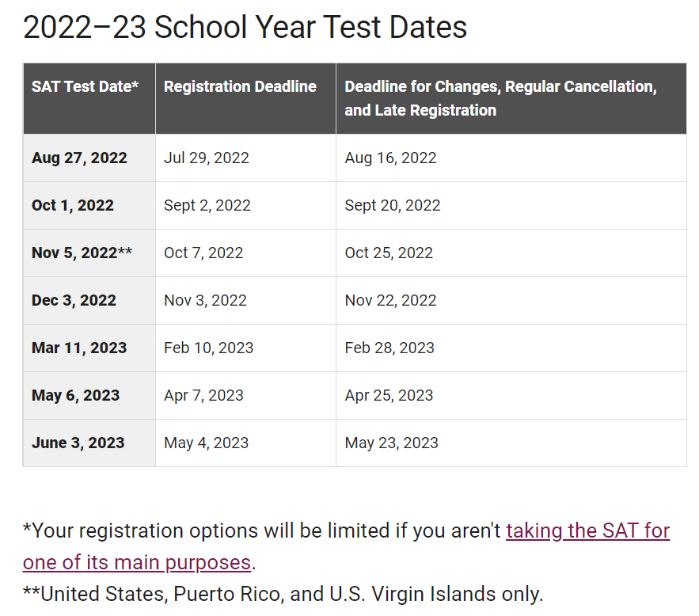Click the 'Nov 22, 2022' late registration date
This screenshot has height=616, width=699.
coord(390,300)
